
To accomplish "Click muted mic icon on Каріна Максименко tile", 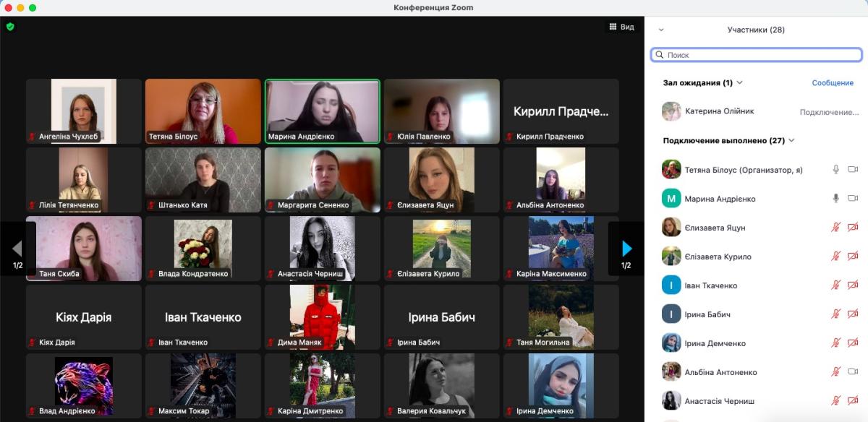I will pos(509,274).
